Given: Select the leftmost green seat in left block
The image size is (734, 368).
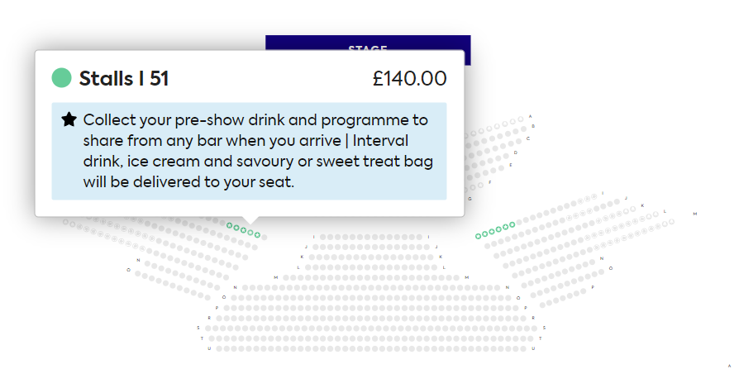Looking at the screenshot, I should (x=229, y=225).
